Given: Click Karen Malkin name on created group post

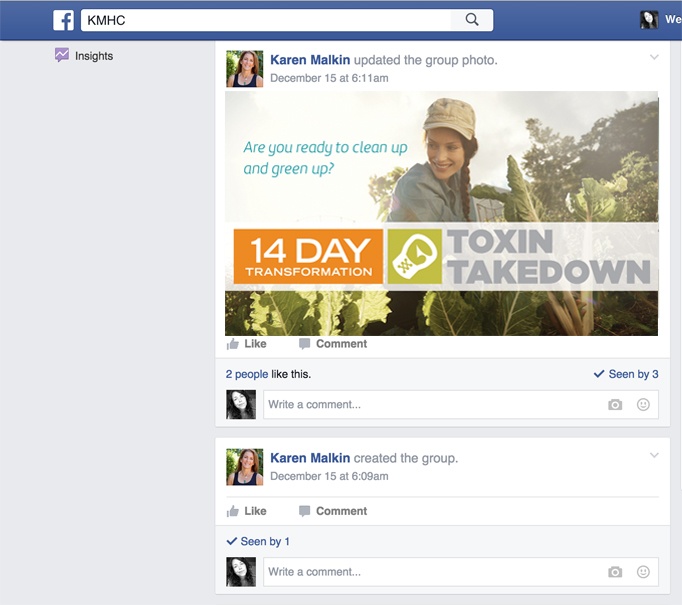Looking at the screenshot, I should click(x=310, y=458).
